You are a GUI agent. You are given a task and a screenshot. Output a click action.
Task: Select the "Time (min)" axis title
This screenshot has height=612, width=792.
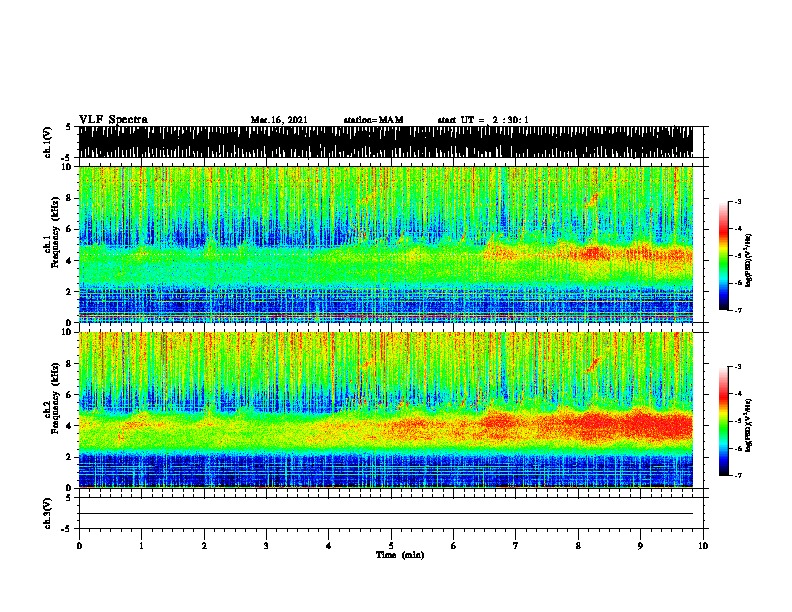pyautogui.click(x=400, y=555)
